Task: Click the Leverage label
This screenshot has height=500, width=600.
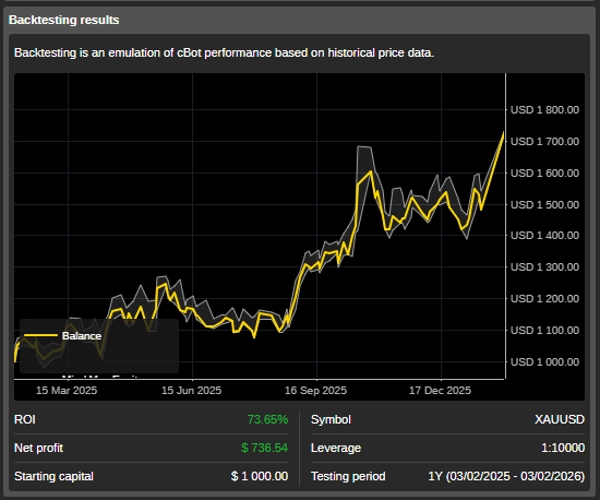Action: point(336,448)
